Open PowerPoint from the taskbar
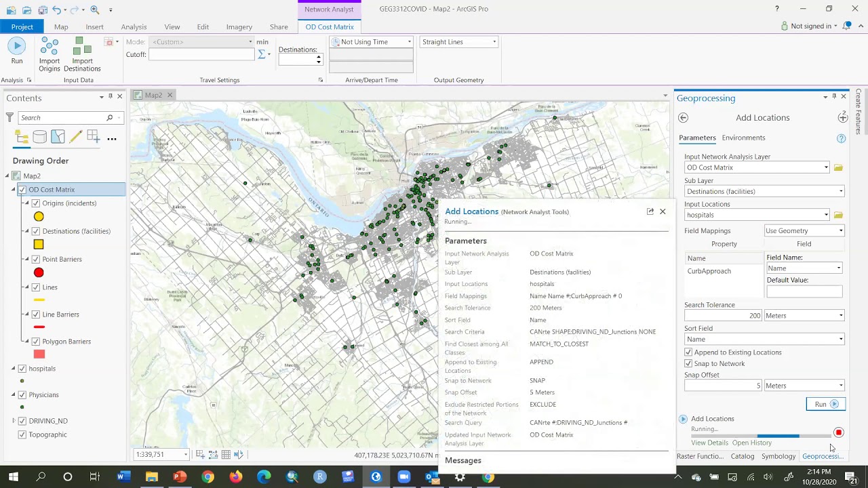This screenshot has width=868, height=488. pyautogui.click(x=179, y=477)
